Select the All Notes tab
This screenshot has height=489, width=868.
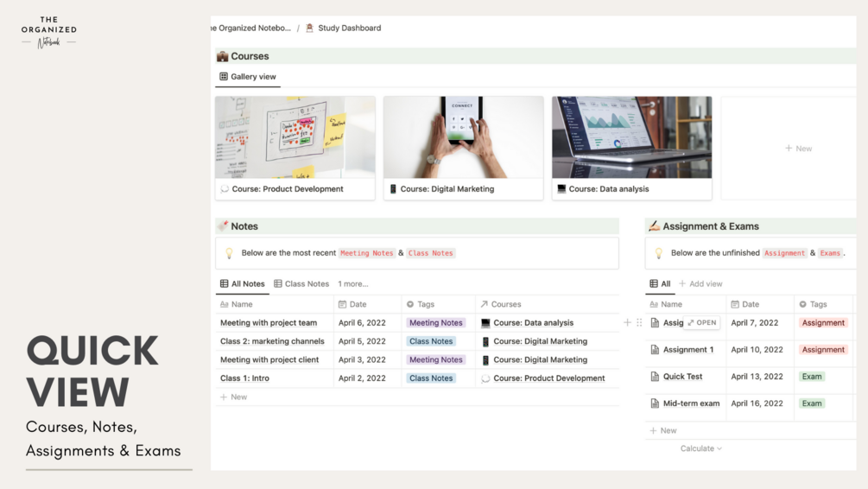pyautogui.click(x=243, y=283)
